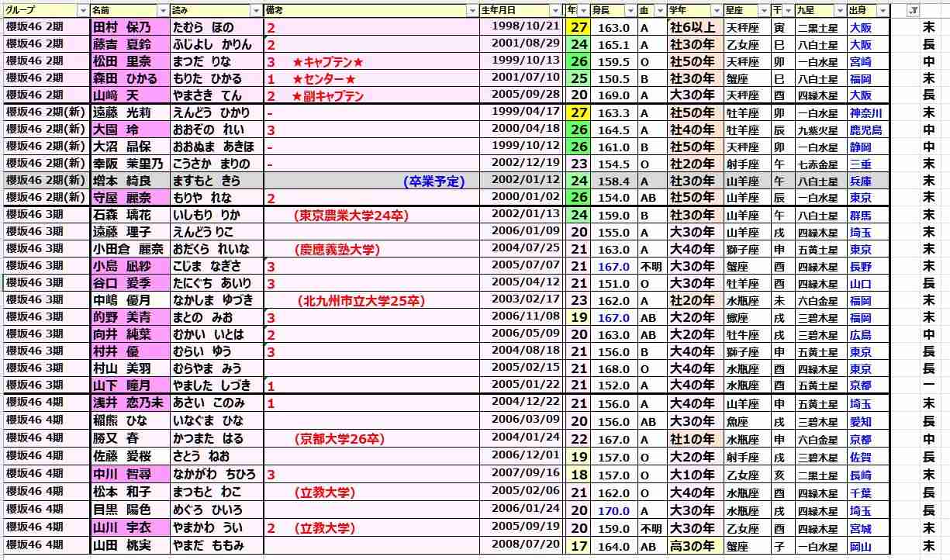Open the 長野 birthplace link

coord(860,267)
